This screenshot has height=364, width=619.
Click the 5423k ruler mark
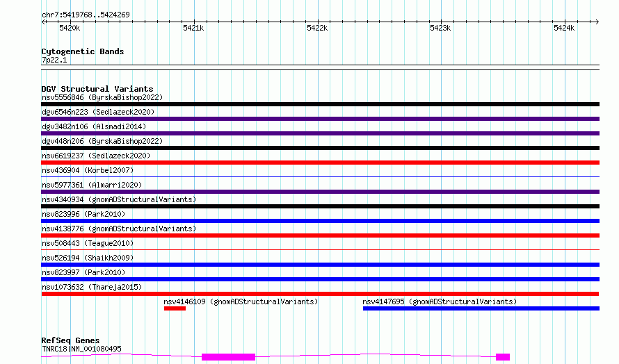point(440,28)
